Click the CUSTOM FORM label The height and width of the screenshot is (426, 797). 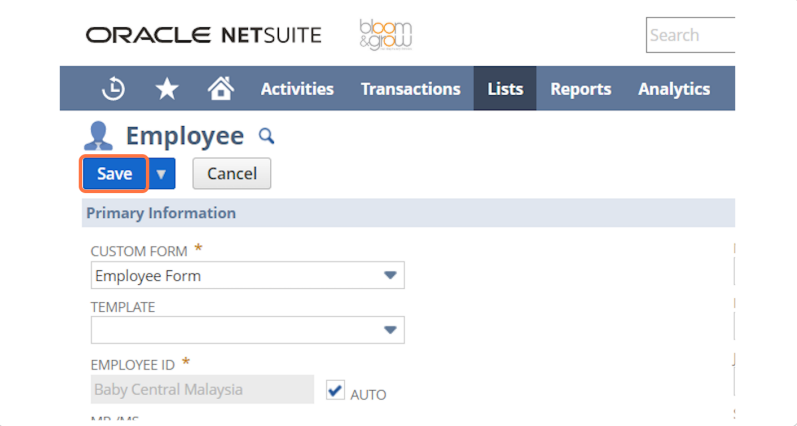(139, 251)
